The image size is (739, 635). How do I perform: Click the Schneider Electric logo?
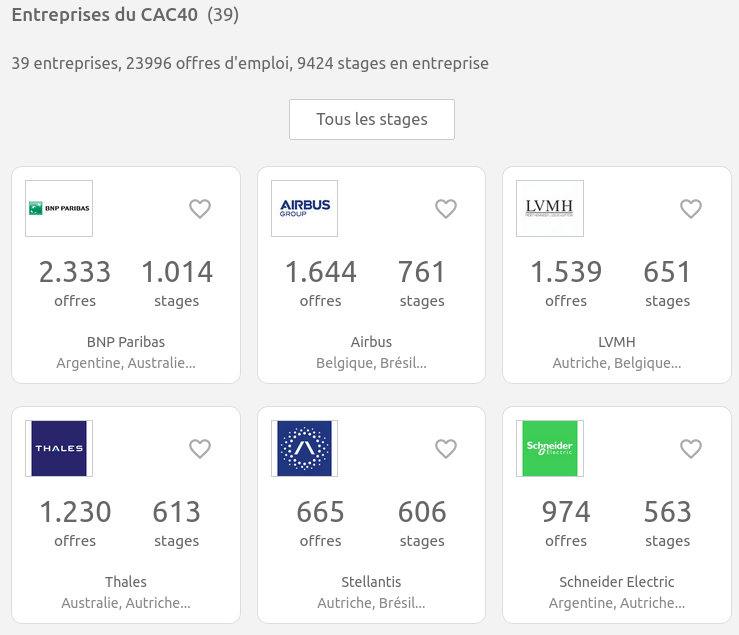550,448
